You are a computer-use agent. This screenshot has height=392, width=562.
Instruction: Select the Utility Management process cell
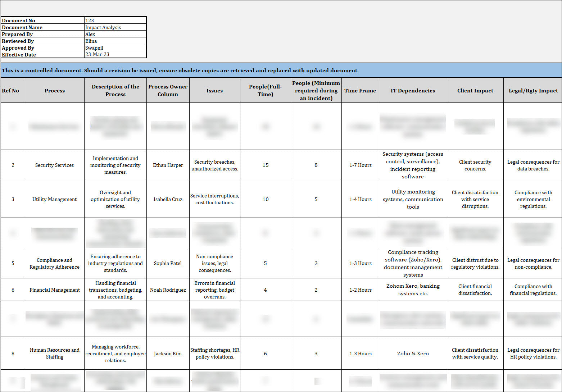click(54, 199)
